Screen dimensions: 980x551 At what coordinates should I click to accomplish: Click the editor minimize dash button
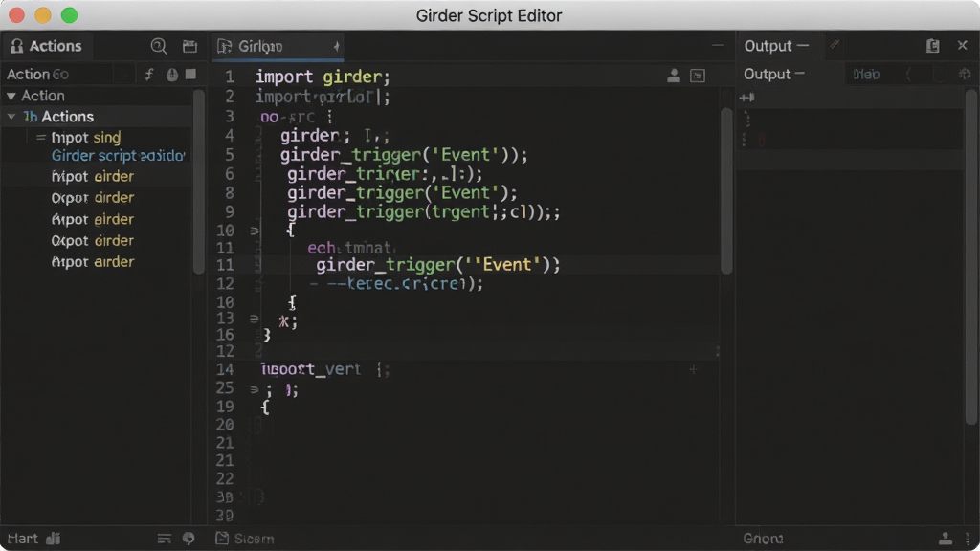point(718,46)
